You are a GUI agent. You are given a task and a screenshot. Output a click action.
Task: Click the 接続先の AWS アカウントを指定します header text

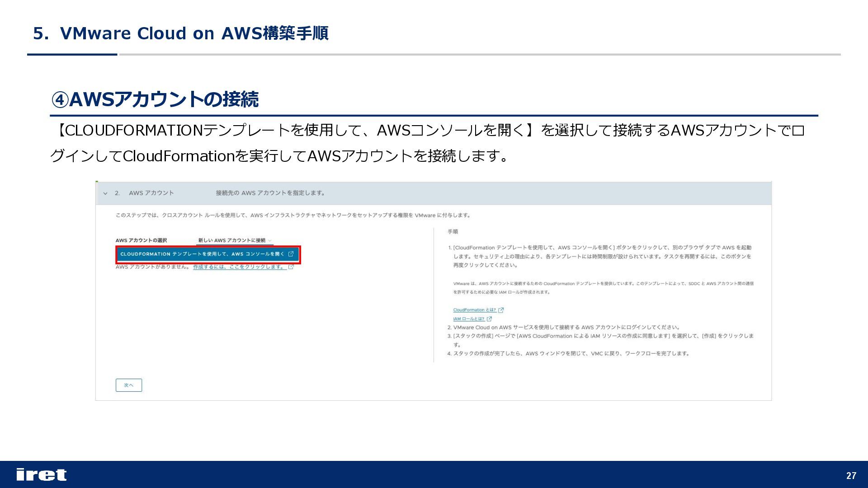(x=270, y=193)
